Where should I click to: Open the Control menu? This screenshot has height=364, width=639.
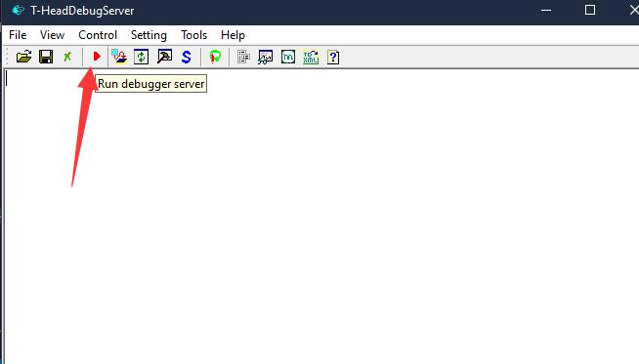(98, 35)
